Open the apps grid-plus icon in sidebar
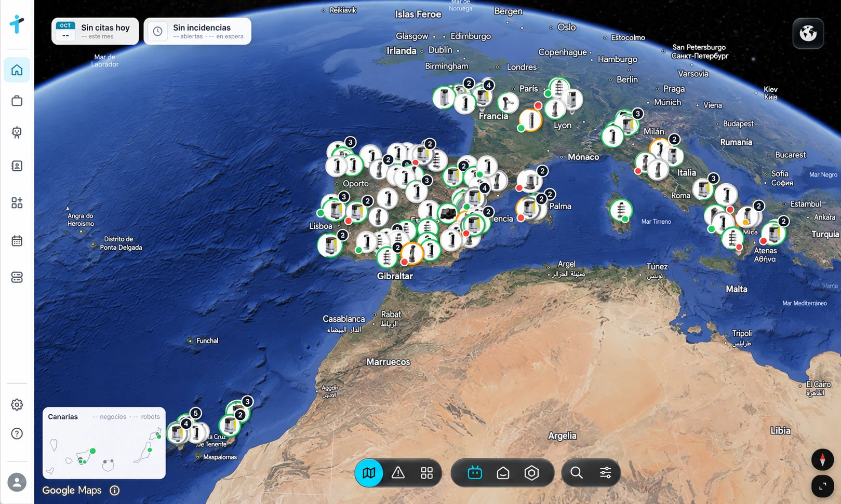 pos(17,202)
